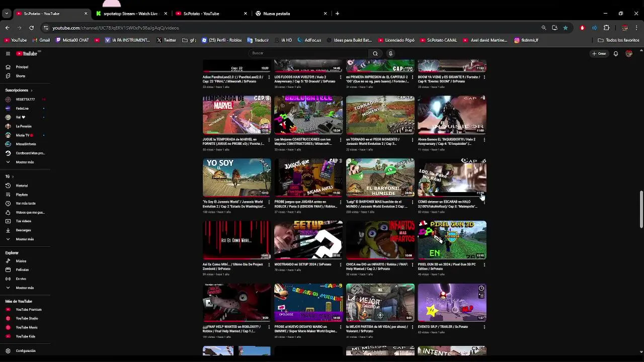
Task: Open Chrome extensions puzzle icon
Action: pos(606,28)
